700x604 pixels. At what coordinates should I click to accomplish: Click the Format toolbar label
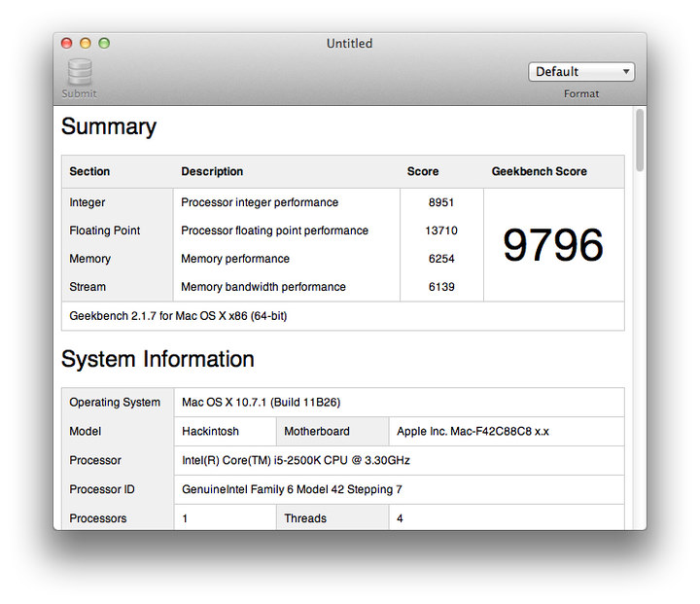[581, 93]
